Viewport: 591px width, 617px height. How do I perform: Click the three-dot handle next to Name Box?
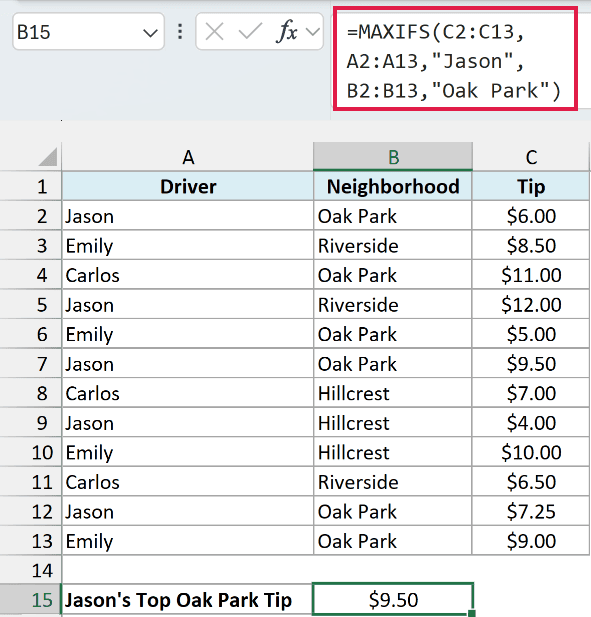click(180, 31)
